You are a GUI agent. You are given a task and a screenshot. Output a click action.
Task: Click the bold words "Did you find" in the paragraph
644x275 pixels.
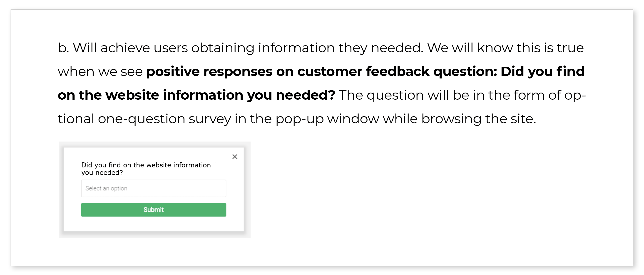click(542, 72)
